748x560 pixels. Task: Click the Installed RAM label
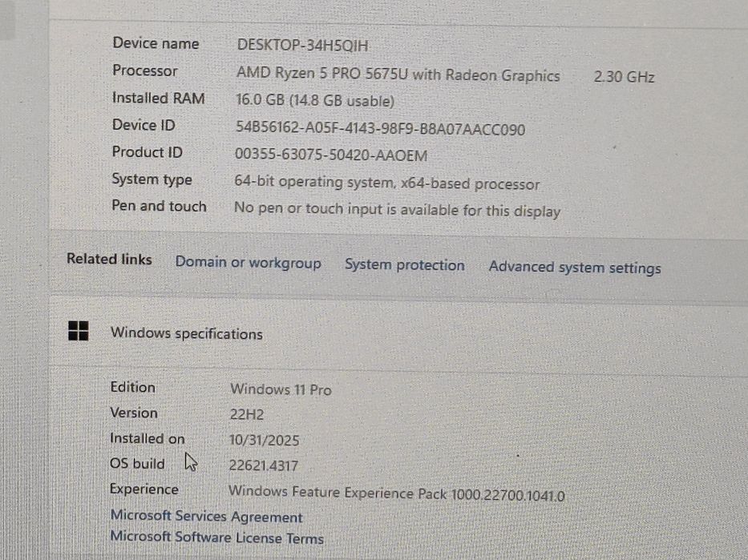pos(159,98)
